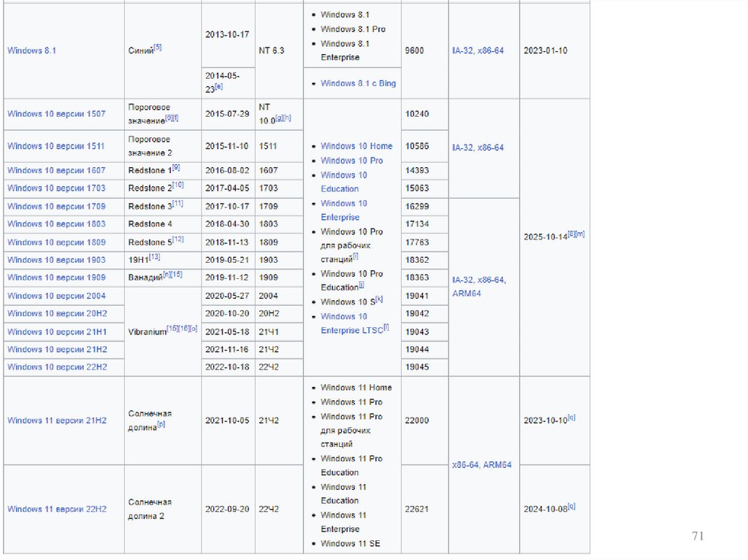Click build number 22621
The height and width of the screenshot is (560, 748).
[x=417, y=509]
